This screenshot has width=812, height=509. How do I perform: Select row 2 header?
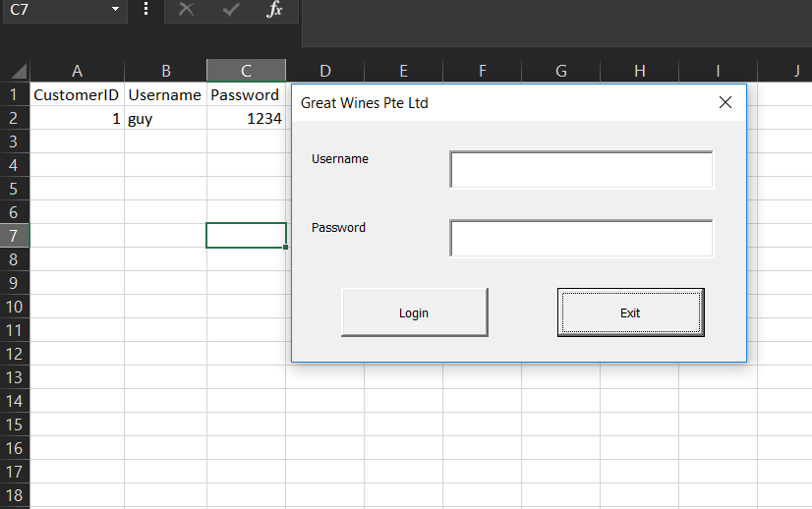(15, 118)
